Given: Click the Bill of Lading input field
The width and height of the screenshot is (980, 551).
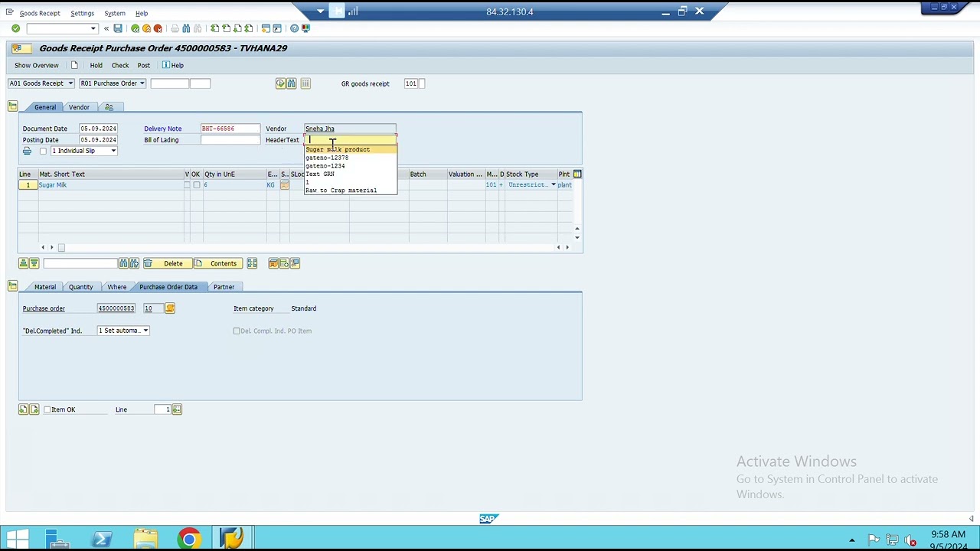Looking at the screenshot, I should [230, 140].
